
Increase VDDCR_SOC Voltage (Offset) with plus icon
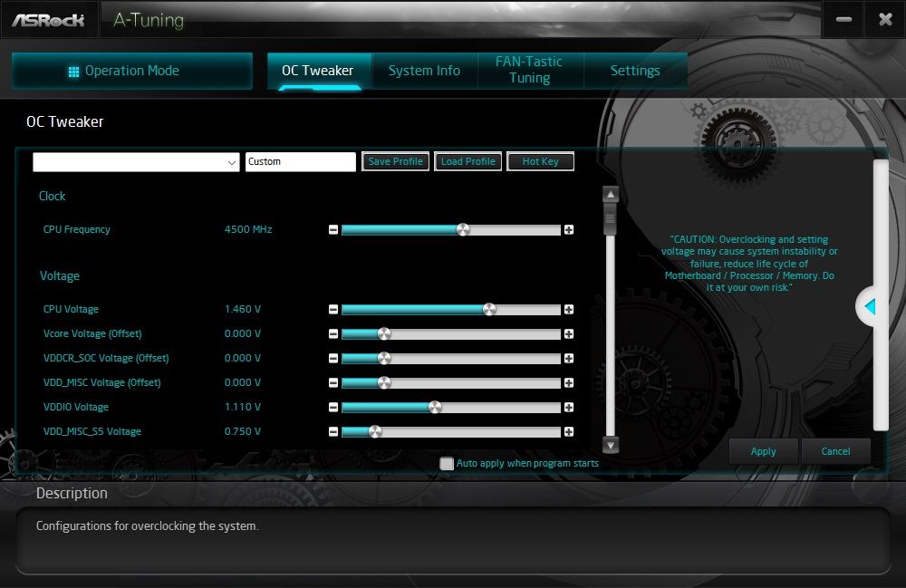569,359
